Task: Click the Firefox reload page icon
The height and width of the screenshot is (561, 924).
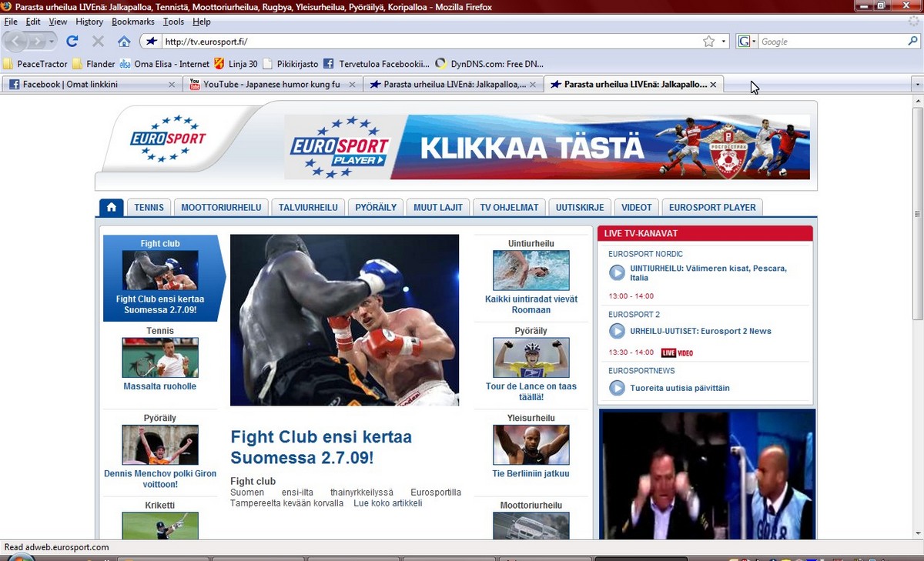Action: [x=72, y=42]
